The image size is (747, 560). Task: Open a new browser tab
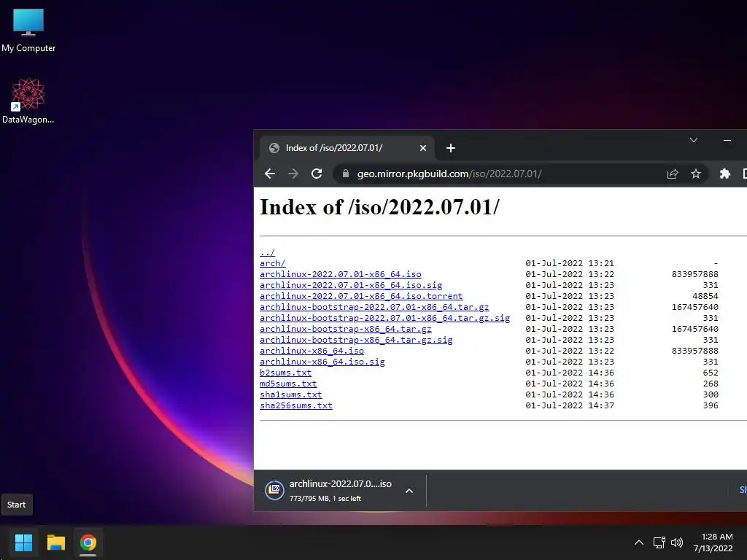[451, 148]
